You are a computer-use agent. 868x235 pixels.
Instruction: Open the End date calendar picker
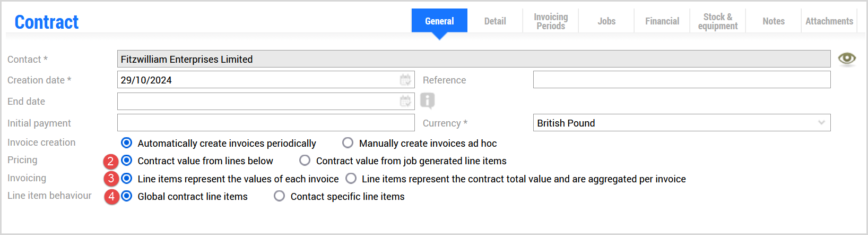pos(405,101)
